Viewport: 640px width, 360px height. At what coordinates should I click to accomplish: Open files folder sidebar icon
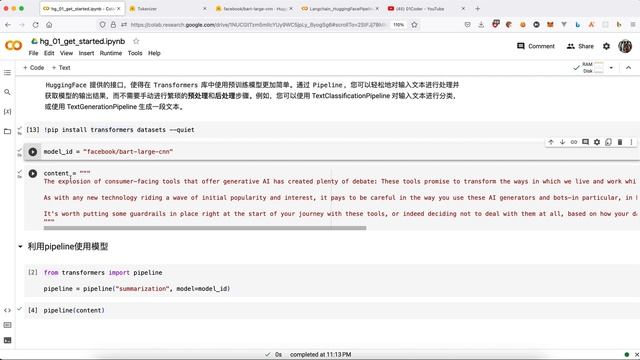point(7,131)
